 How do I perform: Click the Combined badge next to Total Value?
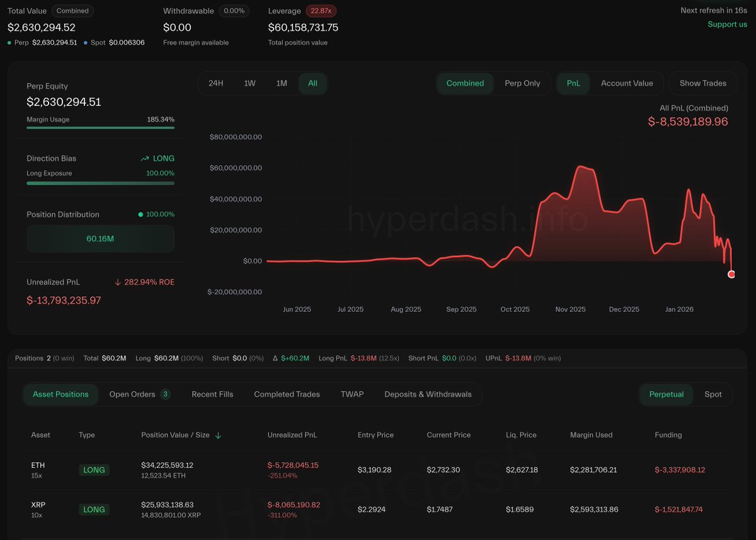pyautogui.click(x=72, y=11)
